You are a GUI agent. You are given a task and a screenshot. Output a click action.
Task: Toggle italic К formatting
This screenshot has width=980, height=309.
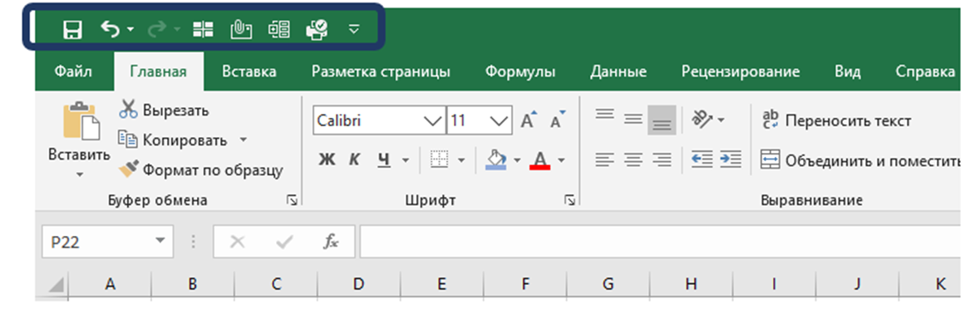pyautogui.click(x=354, y=159)
